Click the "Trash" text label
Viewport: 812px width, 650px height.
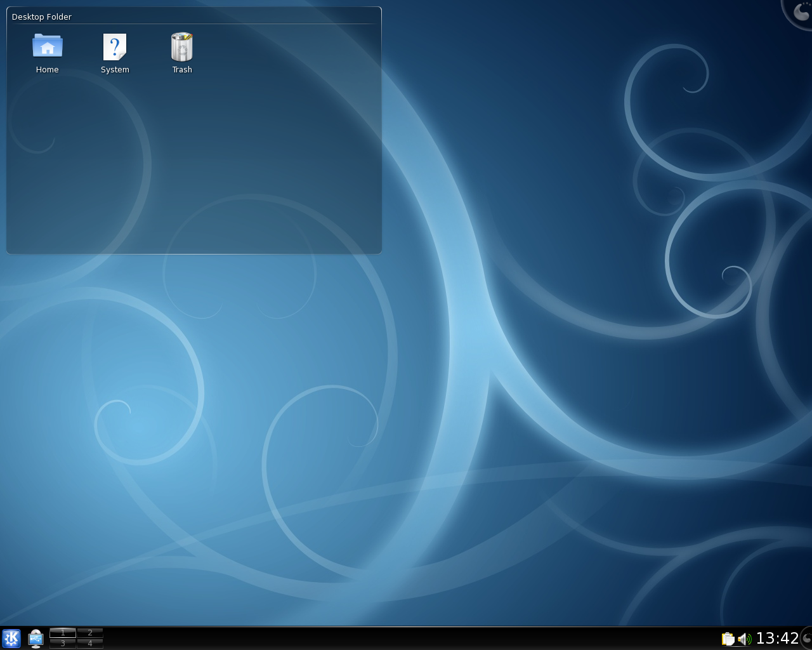182,70
